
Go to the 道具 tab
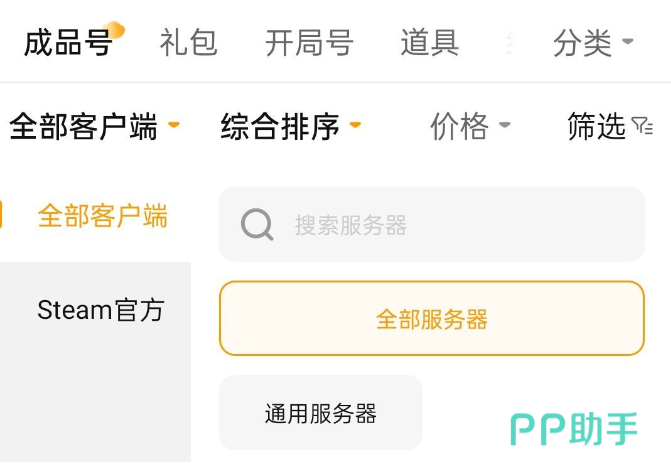(429, 43)
